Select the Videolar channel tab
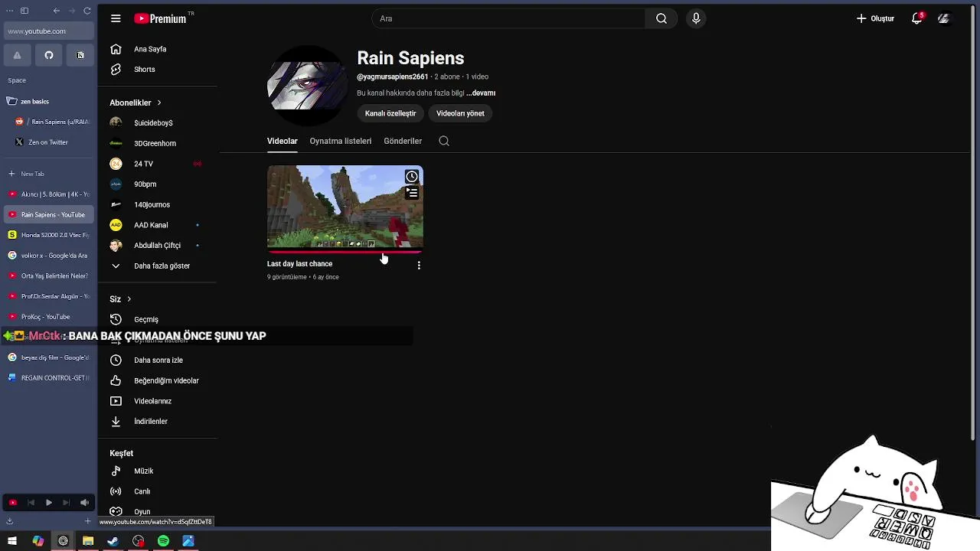Viewport: 980px width, 551px height. [x=282, y=141]
